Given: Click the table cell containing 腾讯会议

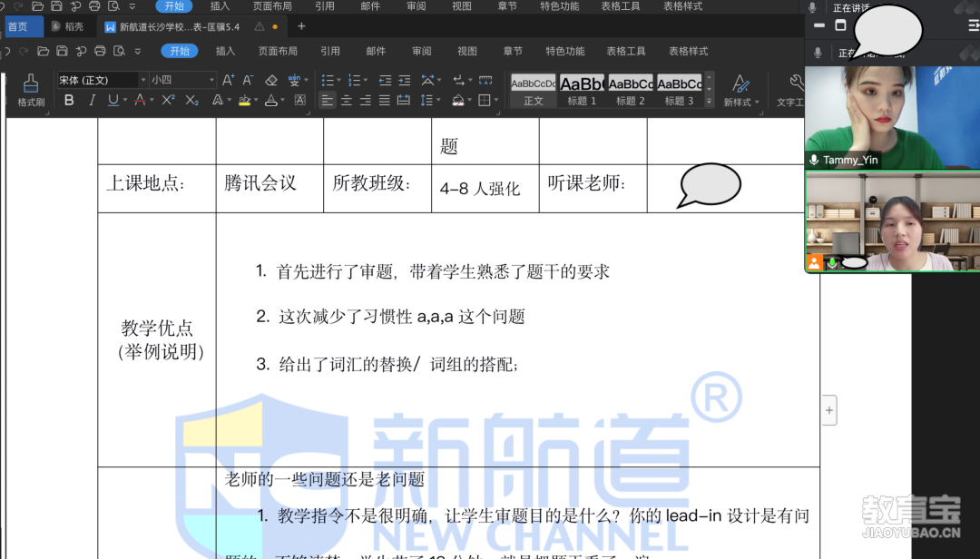Looking at the screenshot, I should click(270, 188).
